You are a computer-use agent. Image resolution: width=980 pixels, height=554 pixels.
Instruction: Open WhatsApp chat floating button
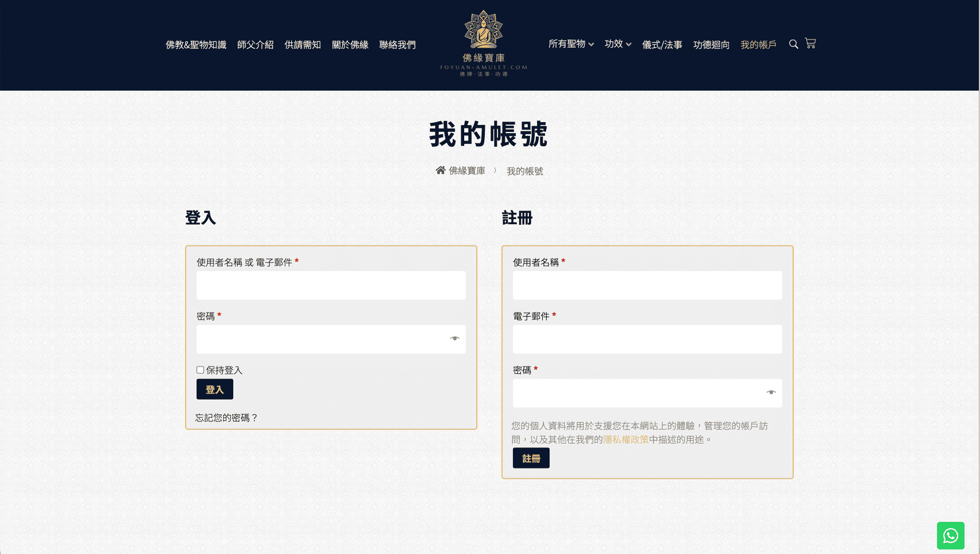[950, 536]
